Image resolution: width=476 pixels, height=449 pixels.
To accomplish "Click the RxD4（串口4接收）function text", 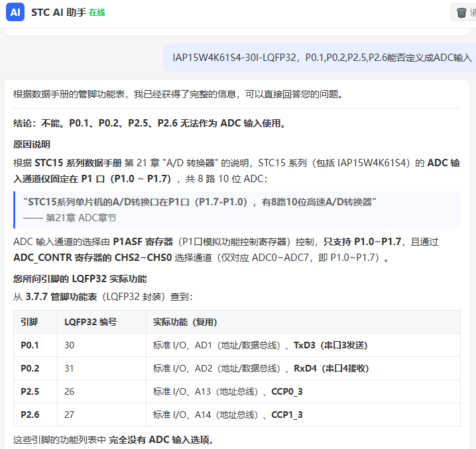I will coord(331,368).
